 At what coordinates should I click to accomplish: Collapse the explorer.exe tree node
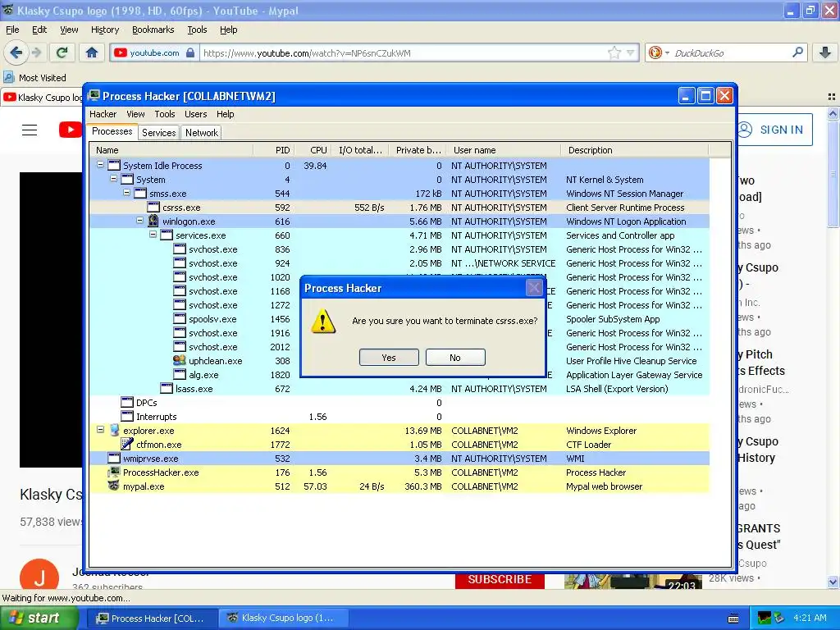click(100, 430)
